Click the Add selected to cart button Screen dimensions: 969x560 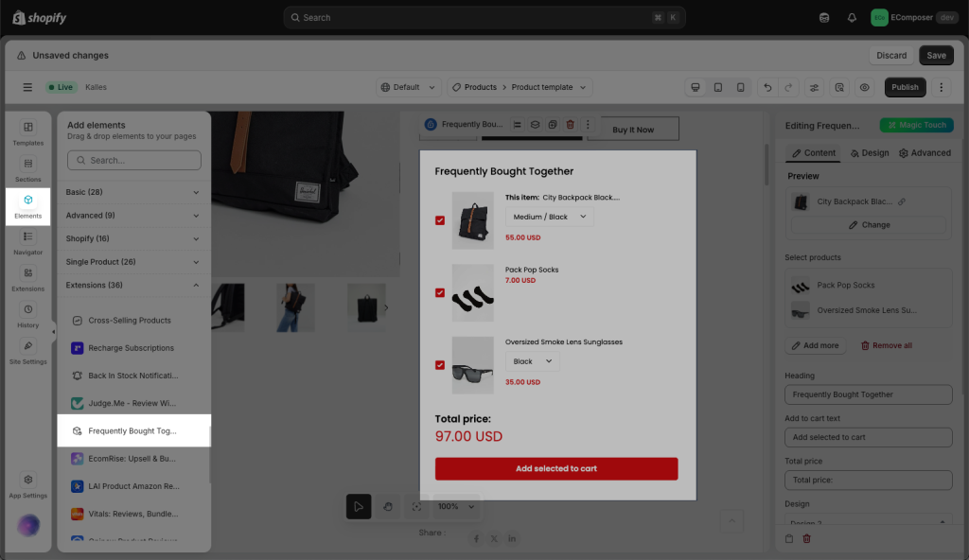(x=556, y=468)
